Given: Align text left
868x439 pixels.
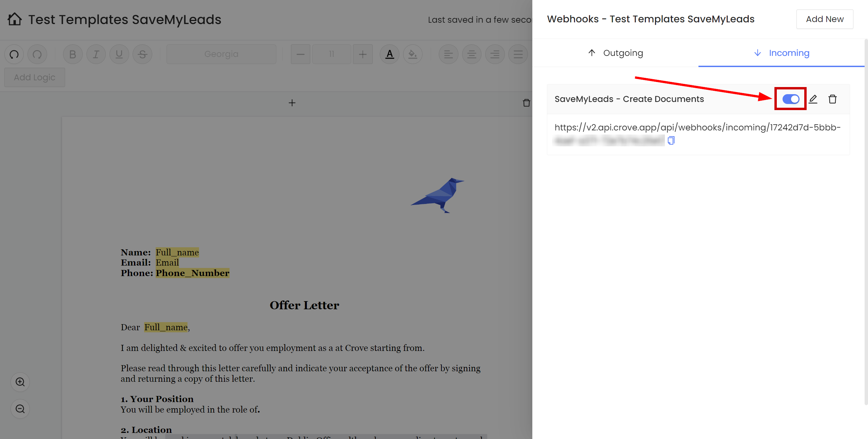Looking at the screenshot, I should coord(448,54).
